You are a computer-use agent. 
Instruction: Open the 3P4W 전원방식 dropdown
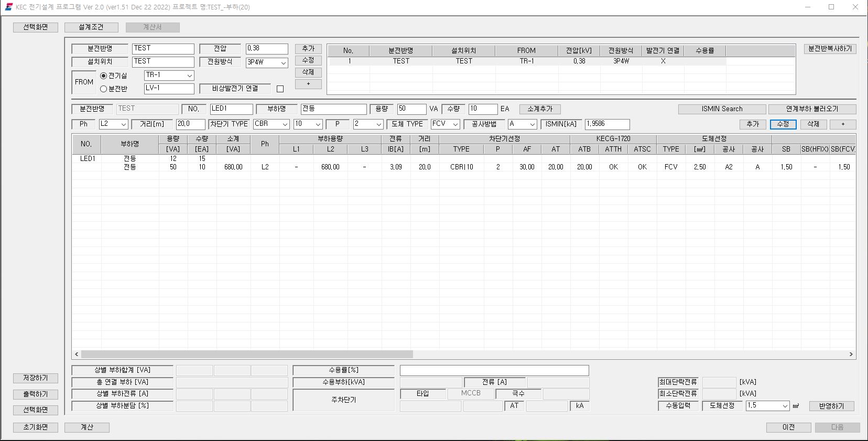click(284, 62)
